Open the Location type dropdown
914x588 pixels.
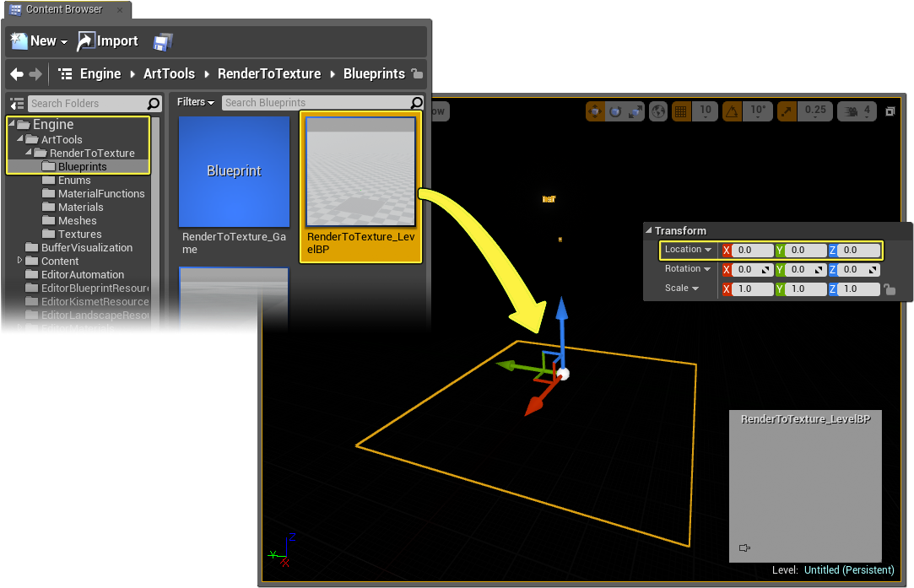tap(688, 250)
